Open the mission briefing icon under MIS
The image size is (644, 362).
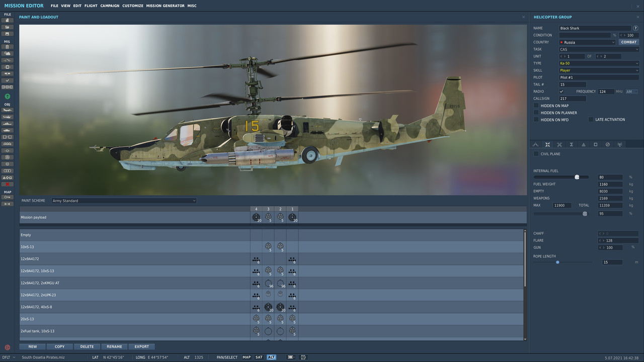(7, 46)
